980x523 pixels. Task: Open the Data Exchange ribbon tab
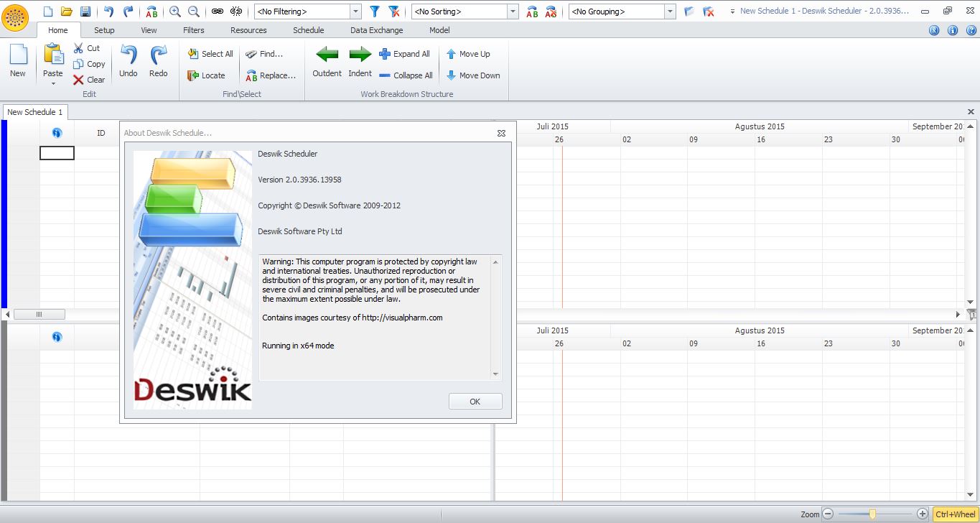[377, 30]
